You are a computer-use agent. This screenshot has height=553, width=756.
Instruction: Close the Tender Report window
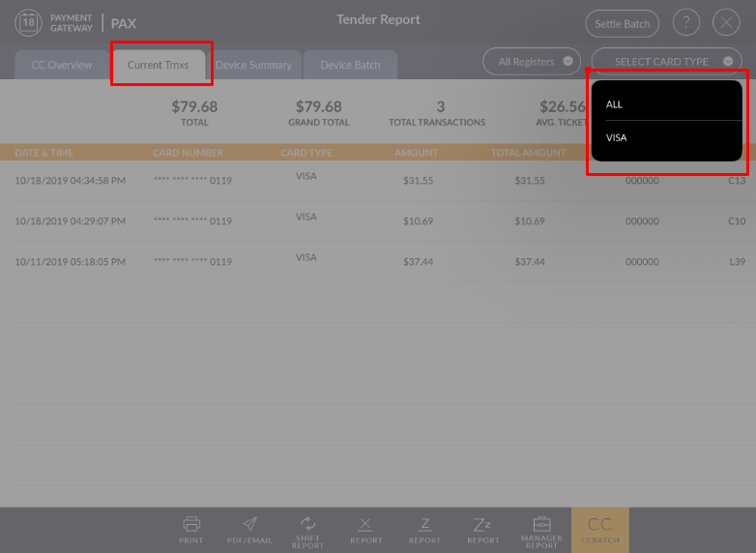tap(726, 23)
